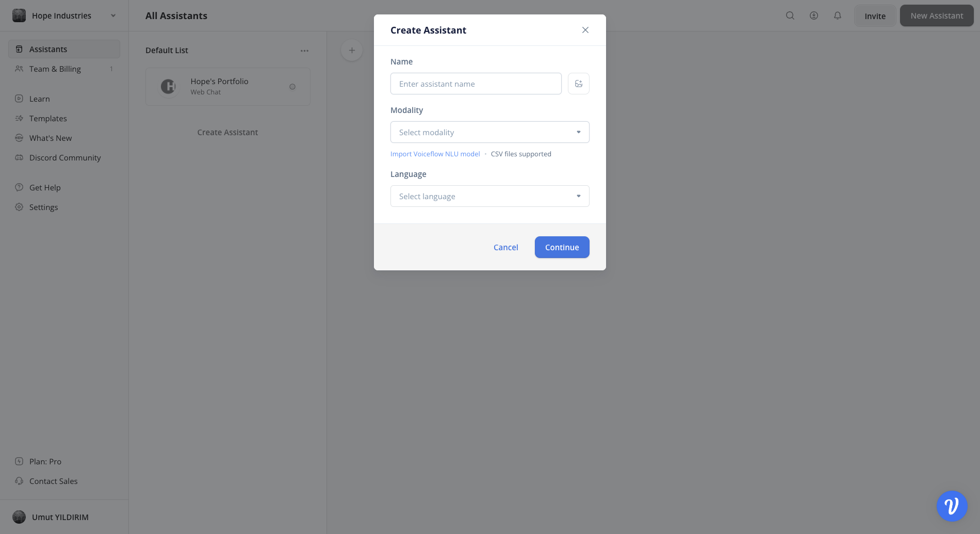
Task: Open the search icon in the top bar
Action: pyautogui.click(x=790, y=15)
